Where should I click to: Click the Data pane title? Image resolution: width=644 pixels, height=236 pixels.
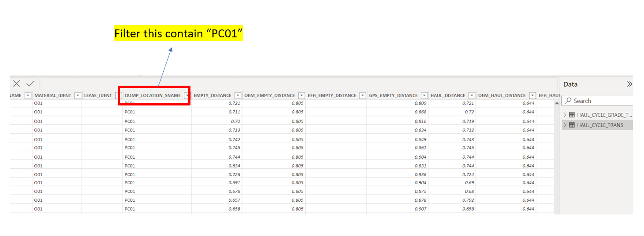(571, 84)
